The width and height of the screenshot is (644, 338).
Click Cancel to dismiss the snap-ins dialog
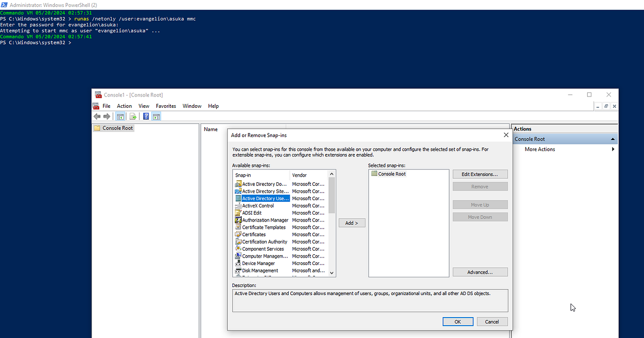492,321
